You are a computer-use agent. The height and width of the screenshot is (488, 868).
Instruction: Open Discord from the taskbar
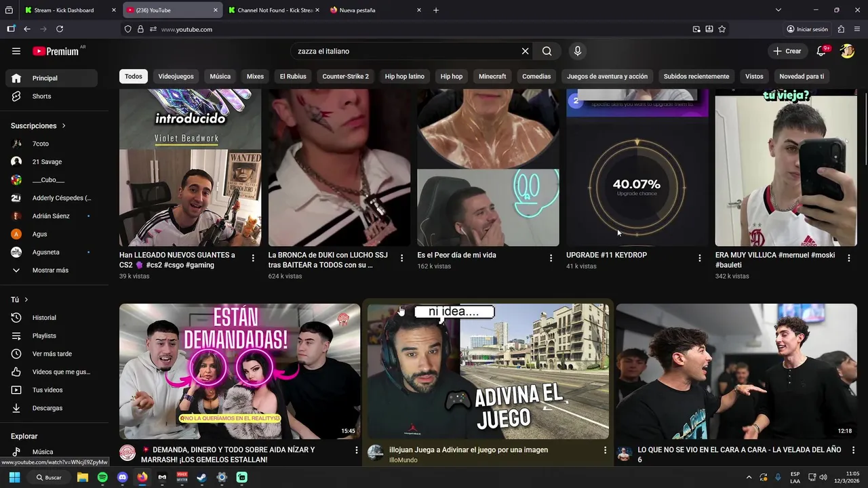coord(122,477)
